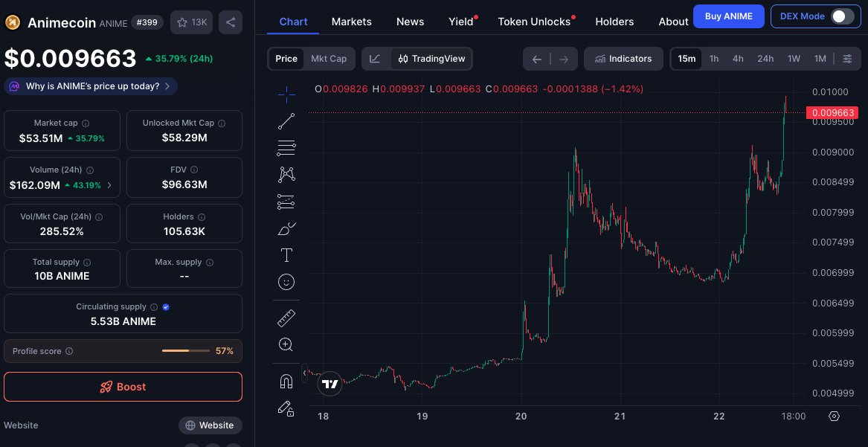Undo last chart action arrow
Screen dimensions: 868x447
[x=536, y=60]
